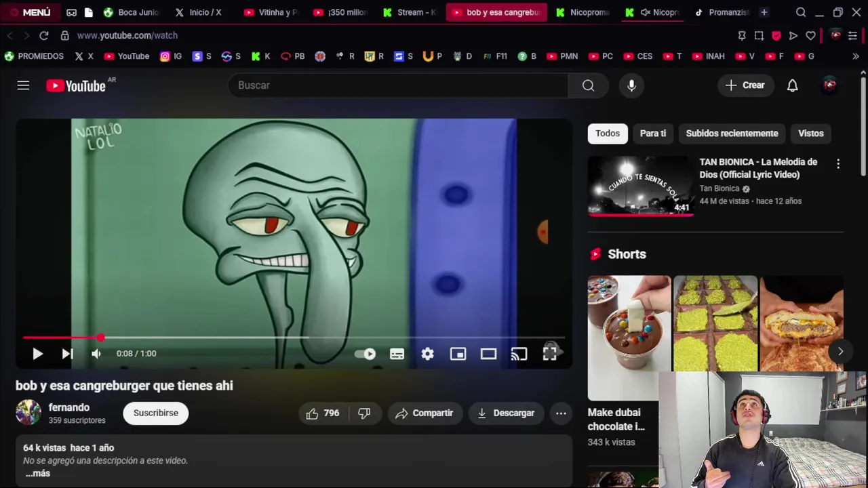Open the INAH bookmark
This screenshot has width=868, height=488.
[x=708, y=56]
